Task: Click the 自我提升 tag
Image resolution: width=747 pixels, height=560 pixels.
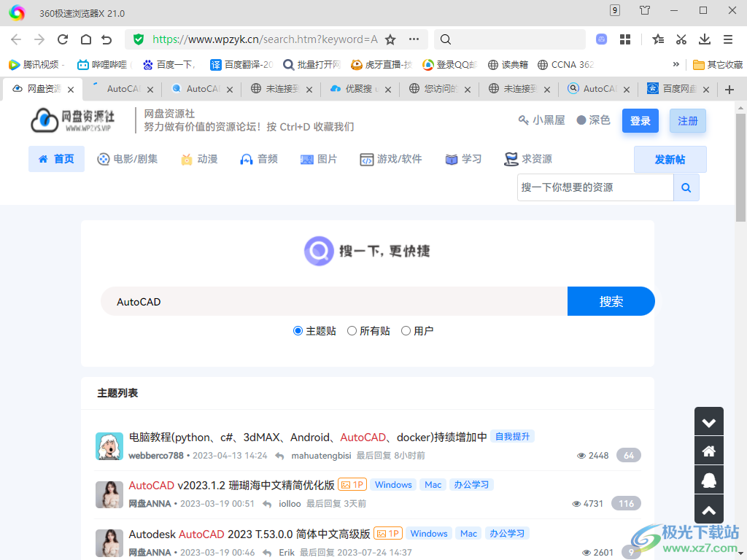Action: [512, 437]
